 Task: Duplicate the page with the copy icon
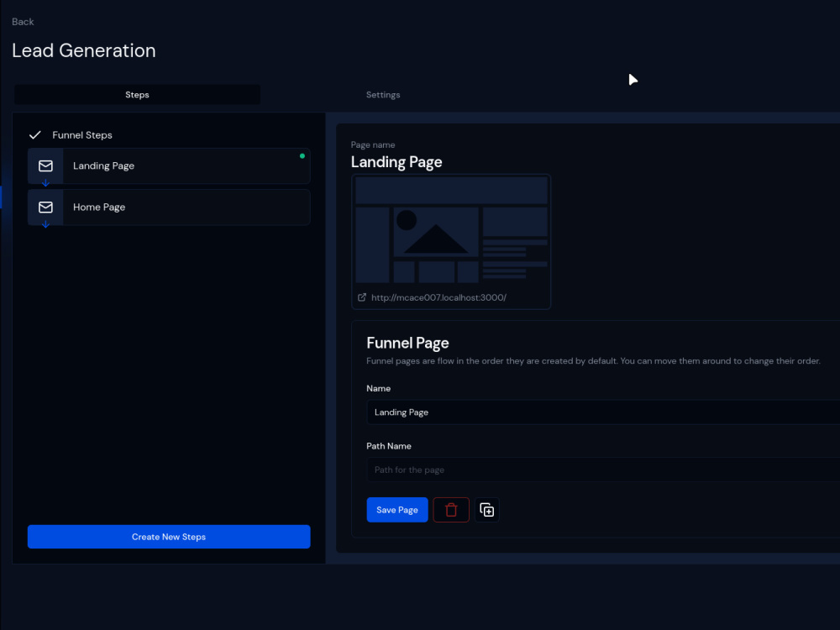pos(487,510)
